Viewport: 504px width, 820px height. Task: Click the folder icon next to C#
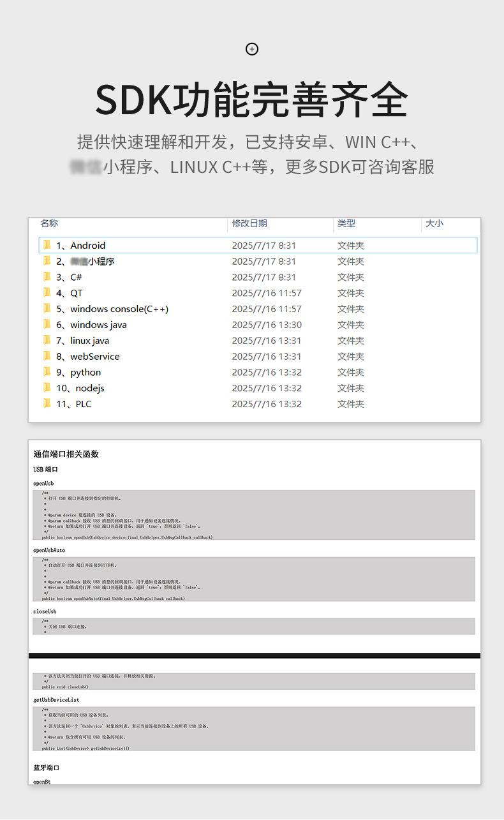point(47,277)
